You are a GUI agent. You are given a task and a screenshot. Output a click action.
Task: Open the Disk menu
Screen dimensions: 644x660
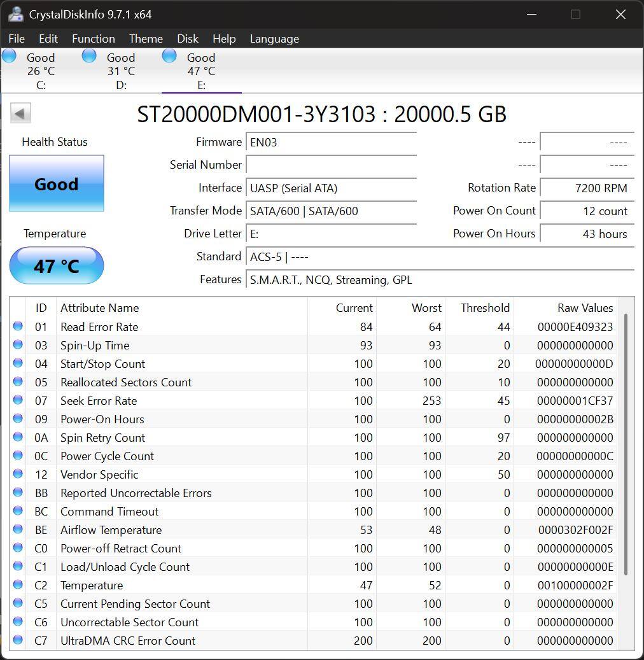(187, 39)
